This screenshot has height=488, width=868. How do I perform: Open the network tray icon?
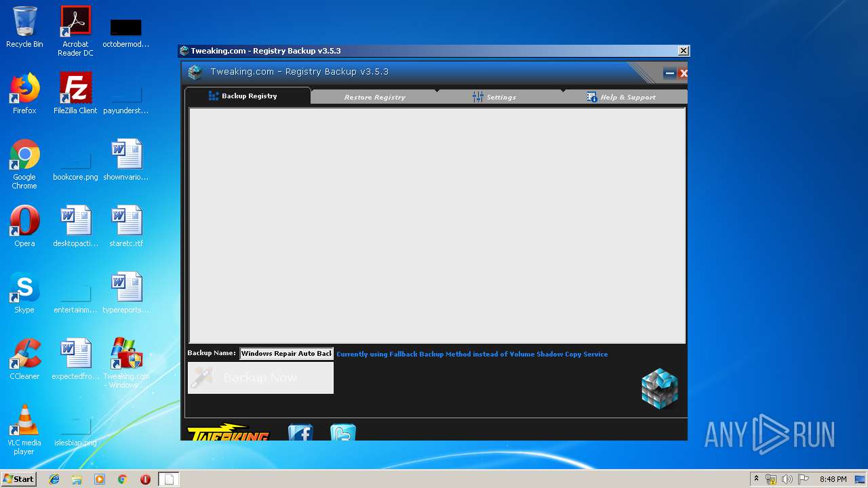point(771,479)
